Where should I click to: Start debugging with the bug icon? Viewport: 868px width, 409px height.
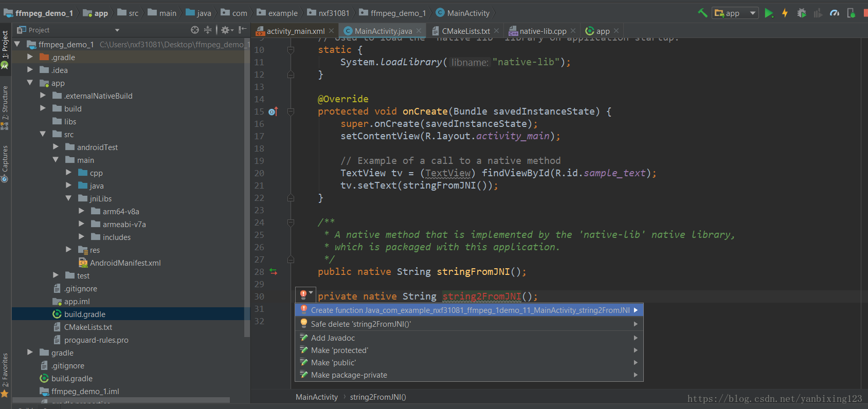click(x=801, y=13)
